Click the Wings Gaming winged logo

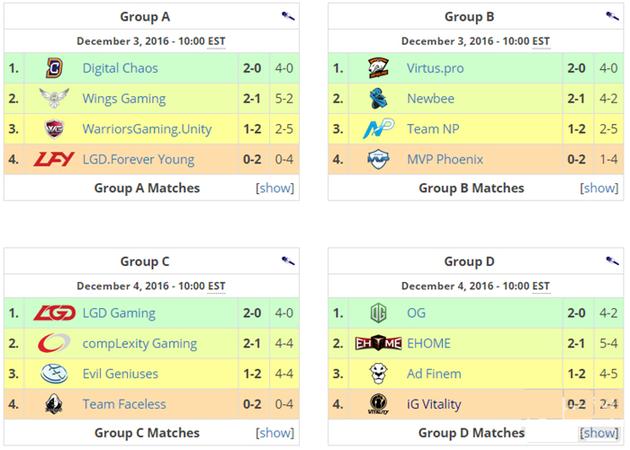(54, 98)
